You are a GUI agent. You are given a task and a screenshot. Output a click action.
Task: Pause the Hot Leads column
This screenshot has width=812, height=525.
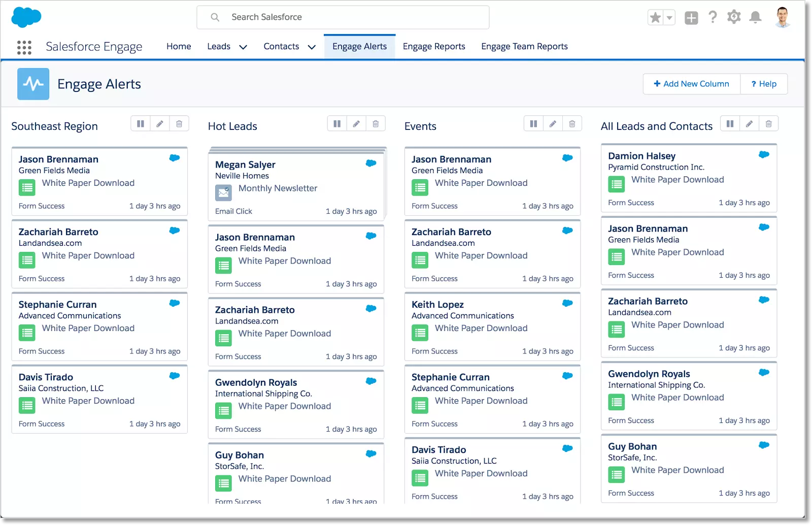(337, 124)
